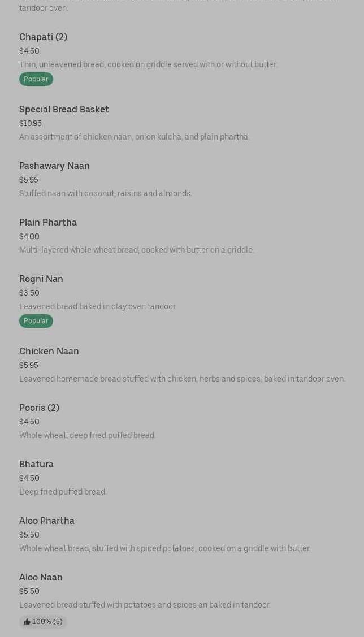Click the Special Bread Basket assortment description
The image size is (364, 637).
click(x=134, y=137)
